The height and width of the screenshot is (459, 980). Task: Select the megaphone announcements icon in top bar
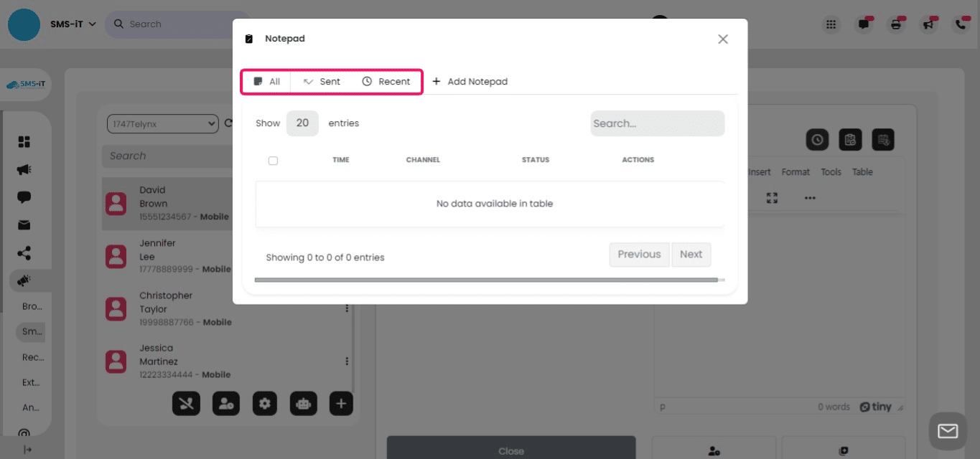tap(928, 24)
